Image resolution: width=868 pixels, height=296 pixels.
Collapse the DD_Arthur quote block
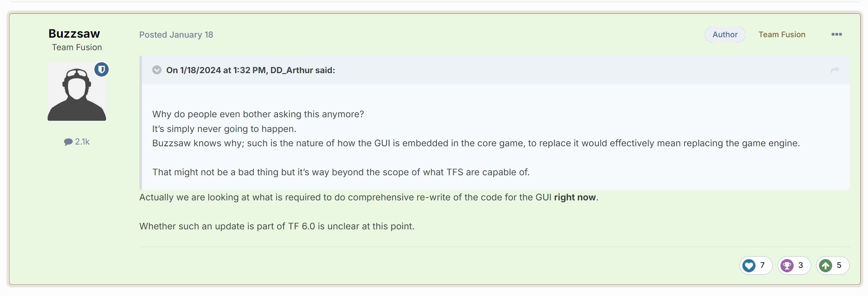pyautogui.click(x=157, y=70)
